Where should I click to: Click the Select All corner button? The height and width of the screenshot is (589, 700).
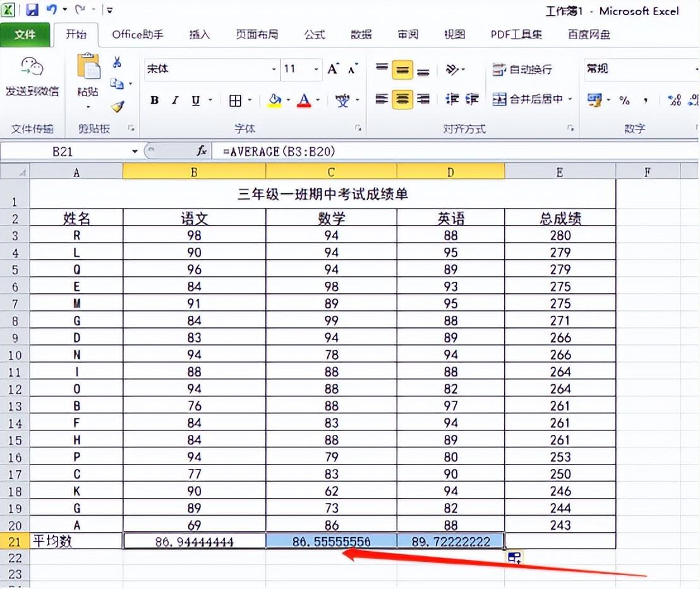pos(15,171)
